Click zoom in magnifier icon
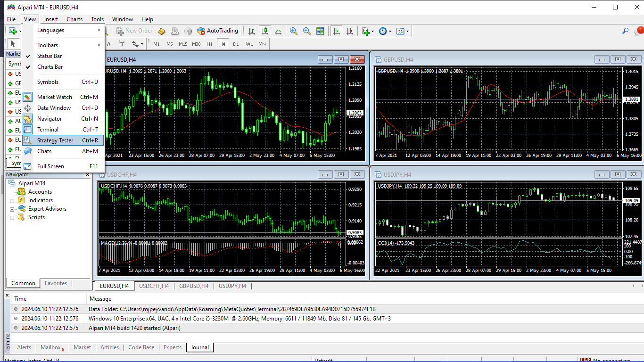Screen dimensions: 644x362 [294, 31]
